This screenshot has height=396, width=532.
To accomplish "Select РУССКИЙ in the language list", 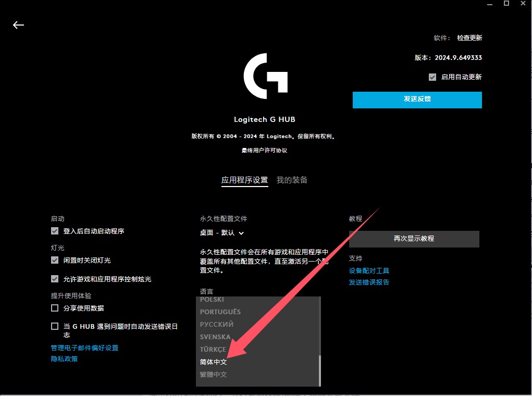I will click(216, 325).
